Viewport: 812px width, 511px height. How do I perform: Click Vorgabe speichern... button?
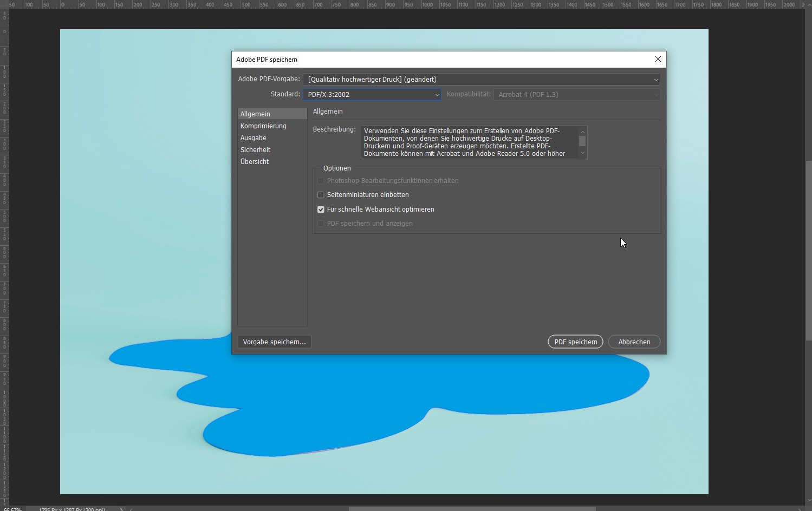pos(274,342)
